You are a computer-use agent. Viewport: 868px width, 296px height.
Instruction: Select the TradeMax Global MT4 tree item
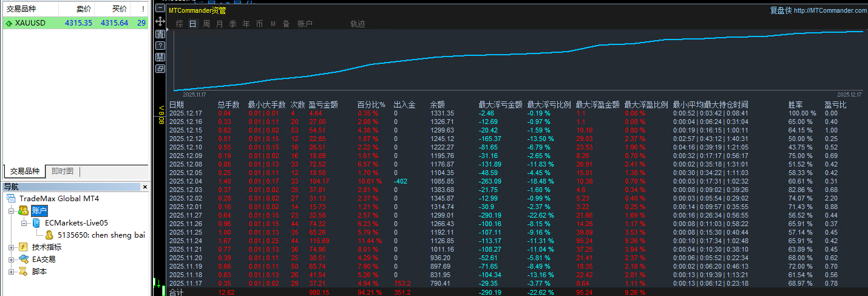59,199
